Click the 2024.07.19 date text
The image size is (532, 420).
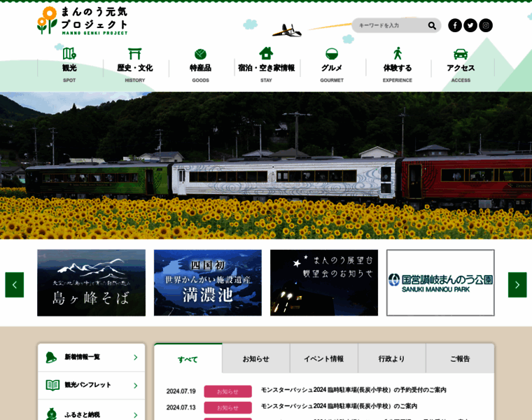tap(181, 391)
